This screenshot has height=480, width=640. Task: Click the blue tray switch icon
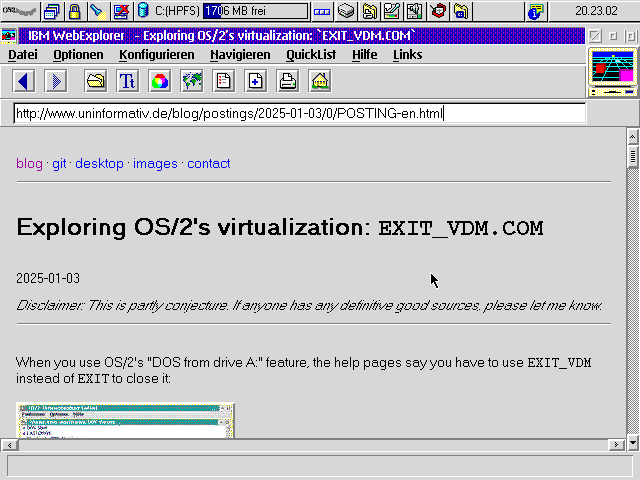pyautogui.click(x=322, y=11)
